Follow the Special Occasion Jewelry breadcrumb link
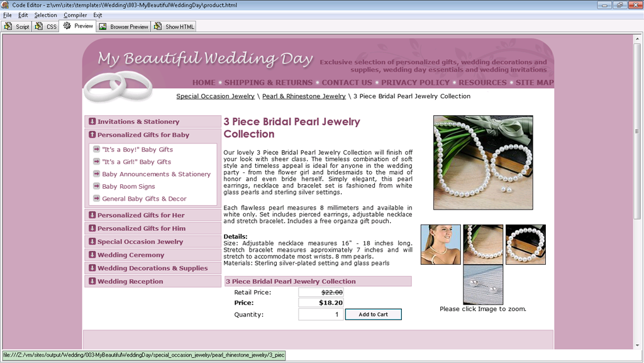This screenshot has width=644, height=363. [215, 96]
